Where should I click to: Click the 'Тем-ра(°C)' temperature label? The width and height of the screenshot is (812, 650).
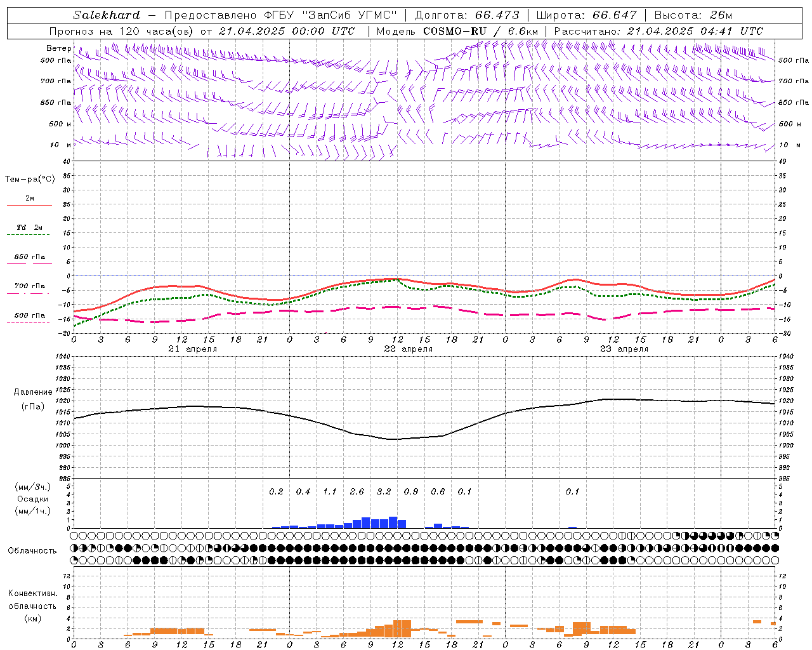(x=30, y=180)
